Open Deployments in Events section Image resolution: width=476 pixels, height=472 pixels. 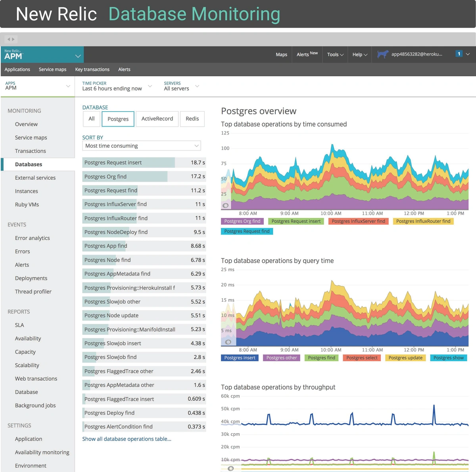(x=31, y=278)
